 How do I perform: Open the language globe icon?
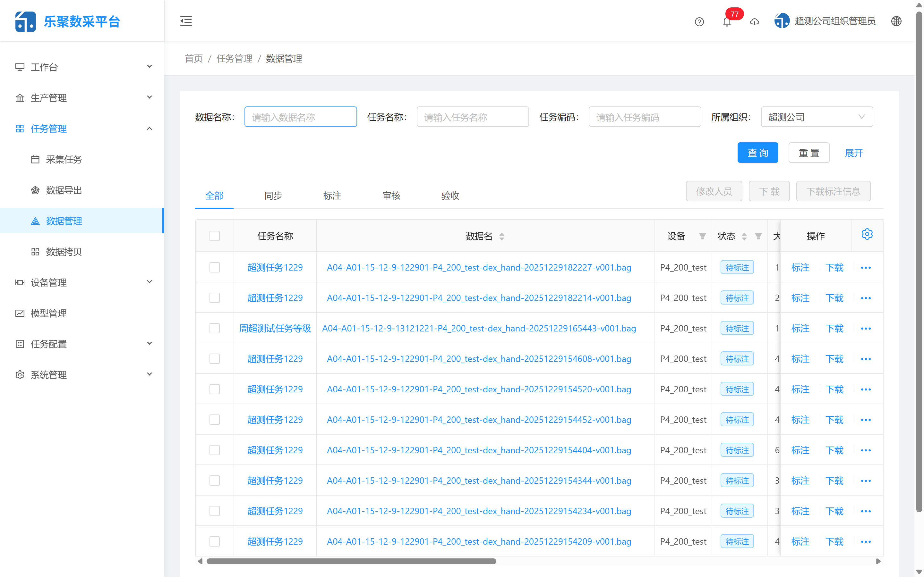pos(896,21)
